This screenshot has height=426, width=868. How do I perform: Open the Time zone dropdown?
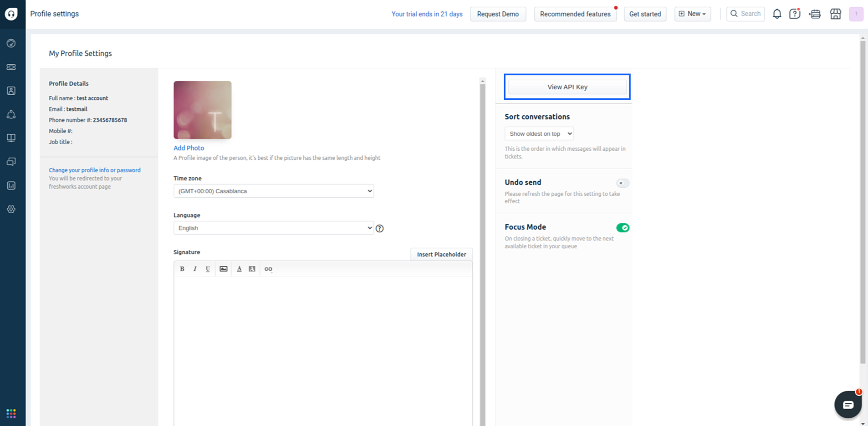pos(273,191)
